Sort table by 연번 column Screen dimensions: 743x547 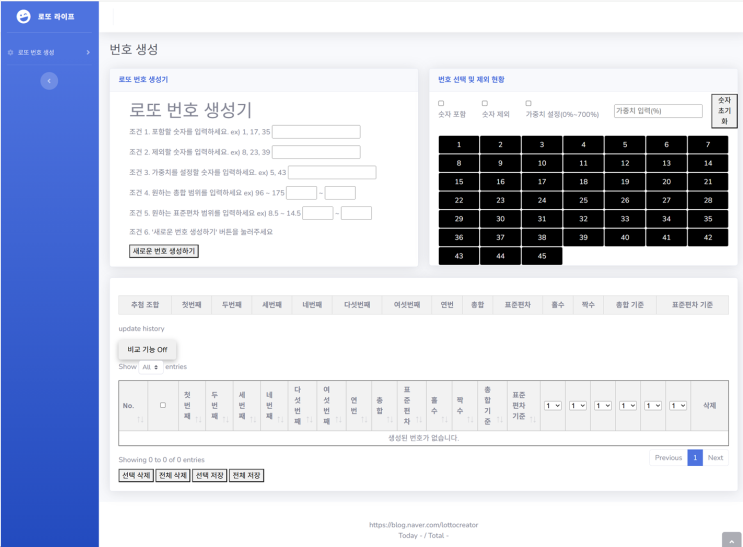click(359, 406)
